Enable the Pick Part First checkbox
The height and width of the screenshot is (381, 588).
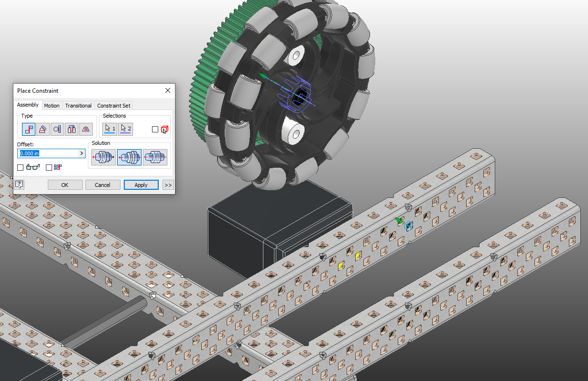pos(155,130)
